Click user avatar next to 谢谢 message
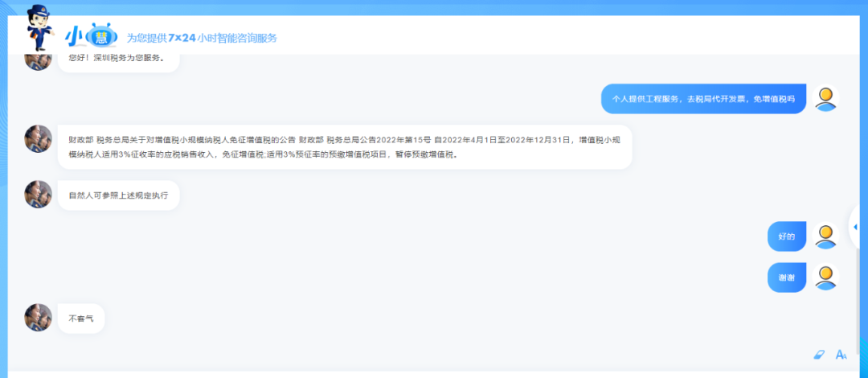This screenshot has width=868, height=378. (x=826, y=277)
